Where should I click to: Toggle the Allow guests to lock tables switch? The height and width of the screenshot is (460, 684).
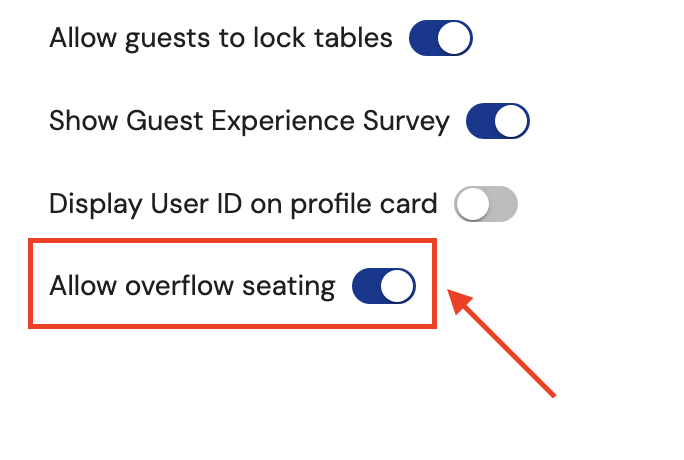440,40
